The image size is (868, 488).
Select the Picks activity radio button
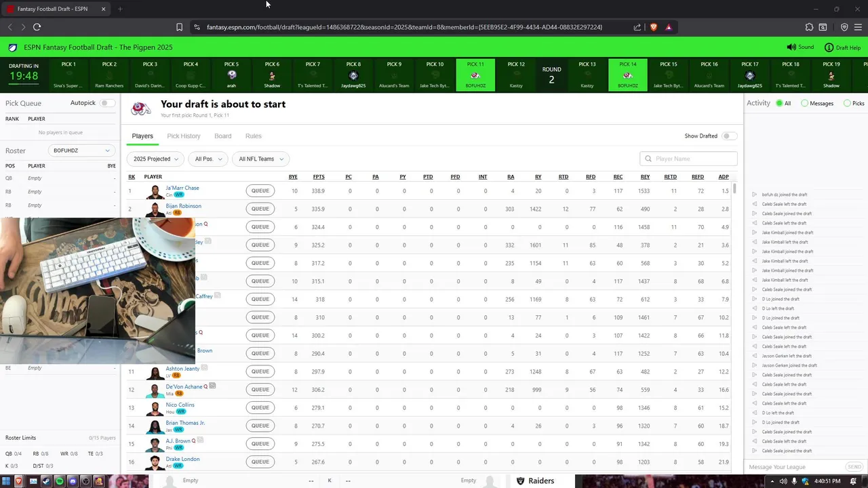tap(847, 104)
